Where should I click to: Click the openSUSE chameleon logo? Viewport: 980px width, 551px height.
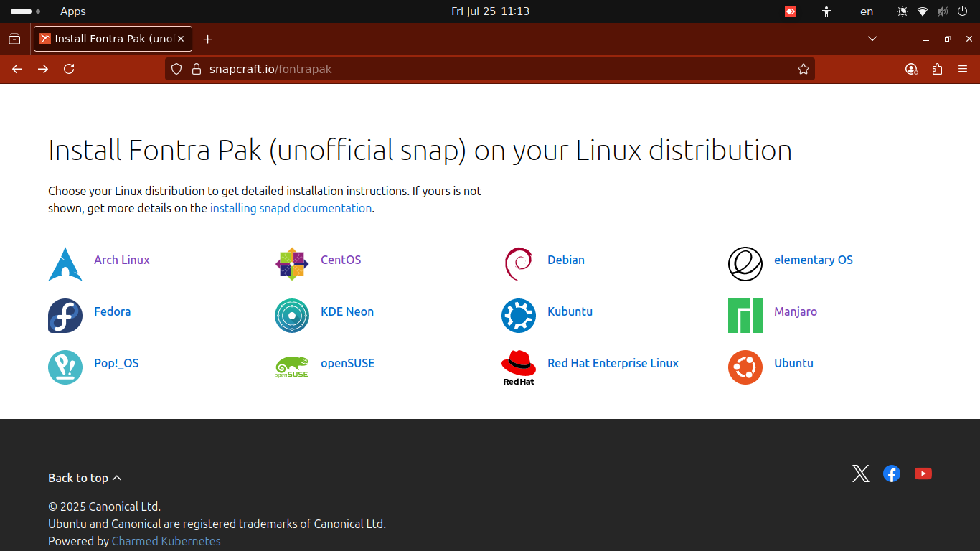click(x=292, y=367)
